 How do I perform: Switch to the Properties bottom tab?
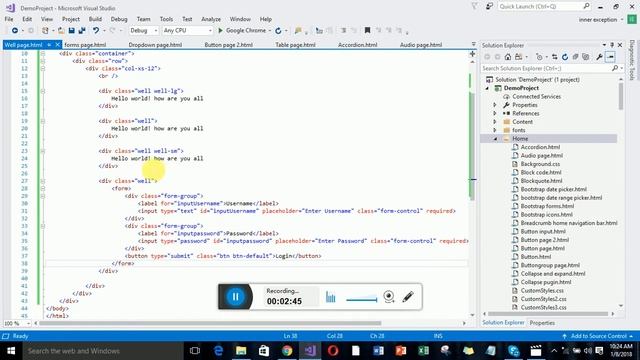(x=542, y=323)
